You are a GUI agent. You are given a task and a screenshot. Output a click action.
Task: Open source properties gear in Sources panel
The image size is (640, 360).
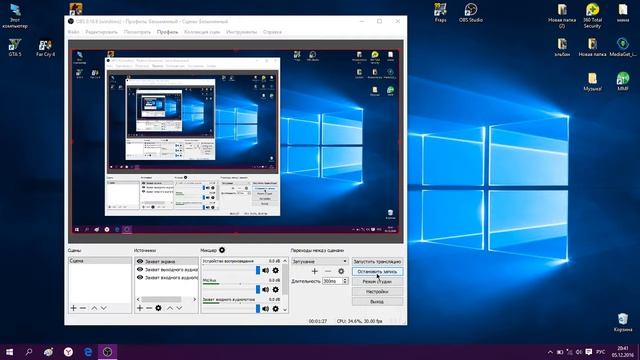(x=158, y=308)
